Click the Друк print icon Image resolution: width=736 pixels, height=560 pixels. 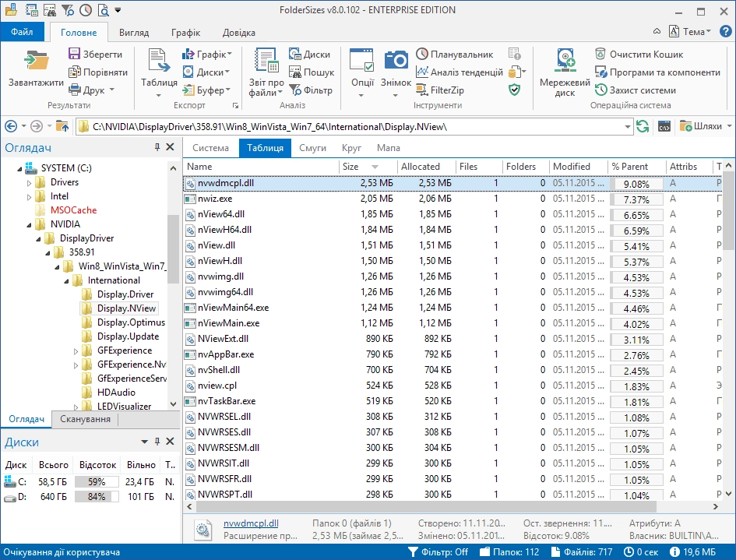point(74,90)
